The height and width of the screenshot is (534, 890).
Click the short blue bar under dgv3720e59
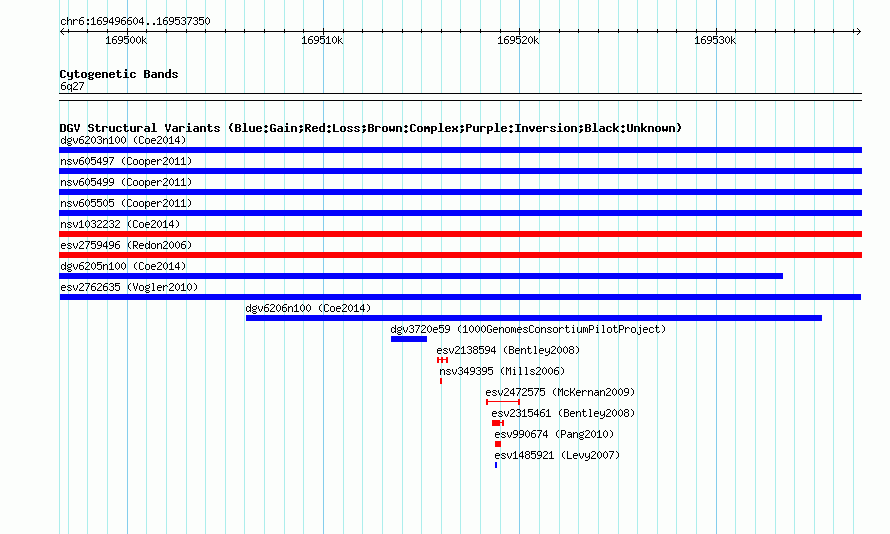pyautogui.click(x=409, y=339)
